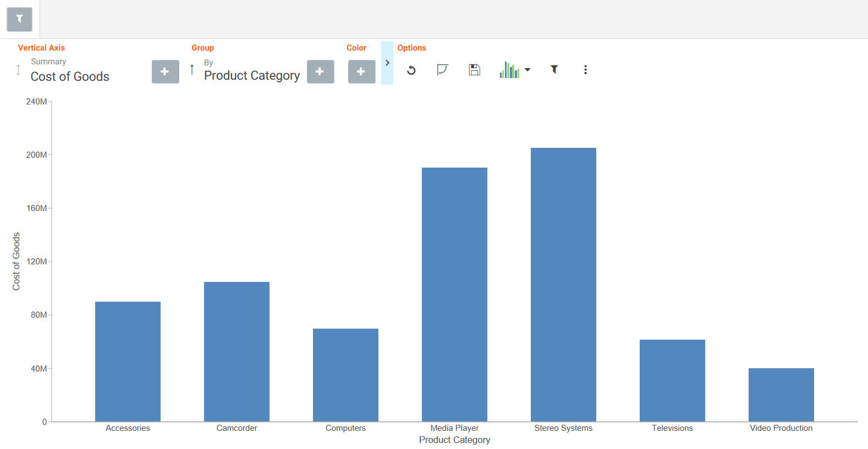Add a field with Group plus button
The height and width of the screenshot is (449, 868).
point(320,71)
